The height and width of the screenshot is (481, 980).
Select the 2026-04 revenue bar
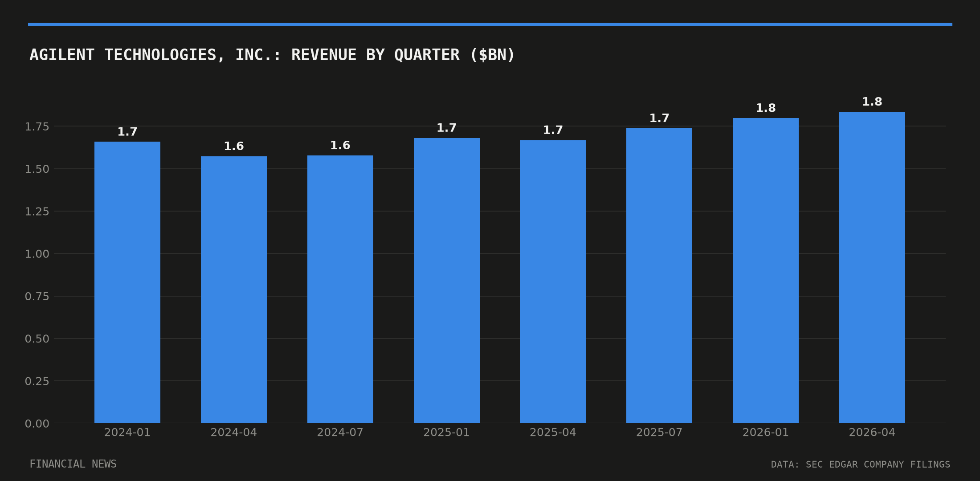tap(872, 267)
